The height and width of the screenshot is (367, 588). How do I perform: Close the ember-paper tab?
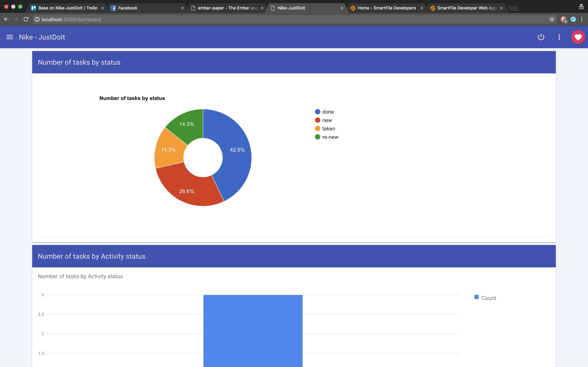[262, 8]
